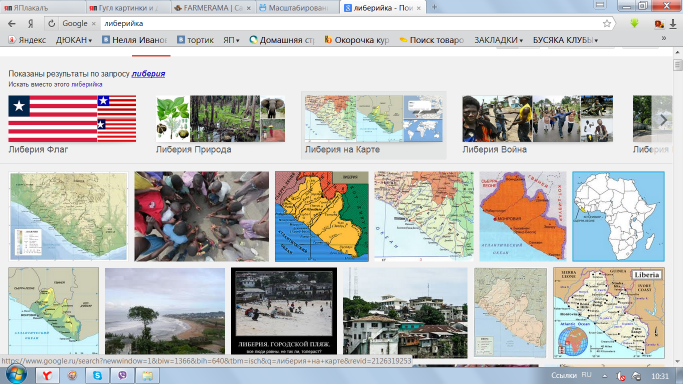Reload the current page
This screenshot has width=683, height=384.
51,24
